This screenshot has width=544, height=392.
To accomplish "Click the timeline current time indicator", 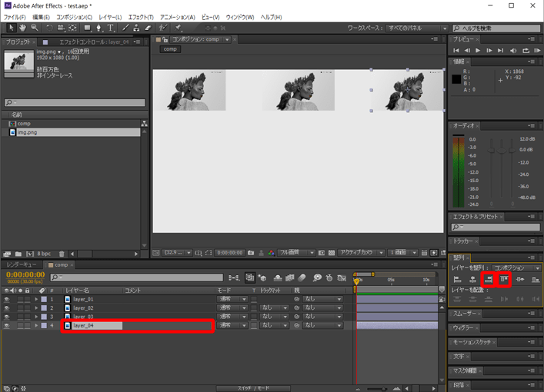I will tap(356, 281).
